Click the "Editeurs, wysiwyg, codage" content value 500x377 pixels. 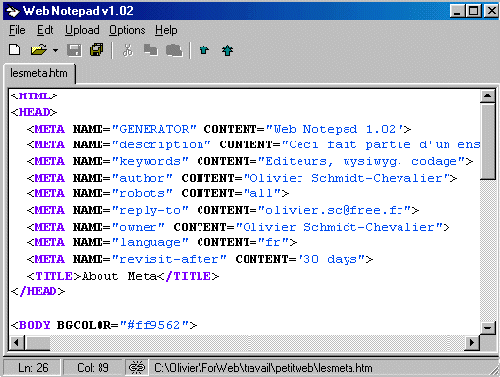(361, 161)
